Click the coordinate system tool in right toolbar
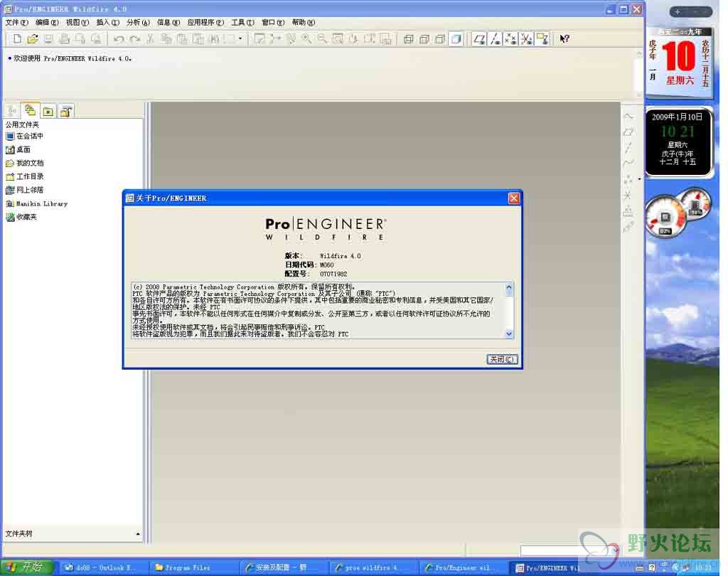Image resolution: width=728 pixels, height=576 pixels. coord(628,195)
